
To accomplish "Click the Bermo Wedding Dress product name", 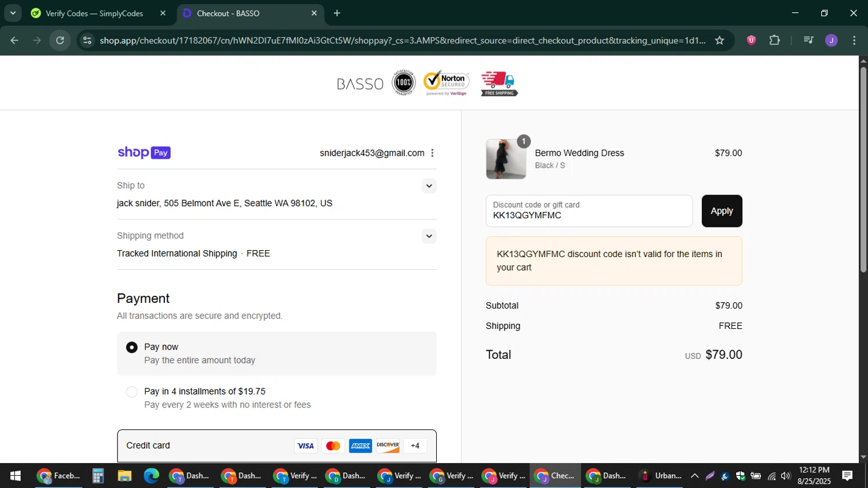I will point(579,153).
